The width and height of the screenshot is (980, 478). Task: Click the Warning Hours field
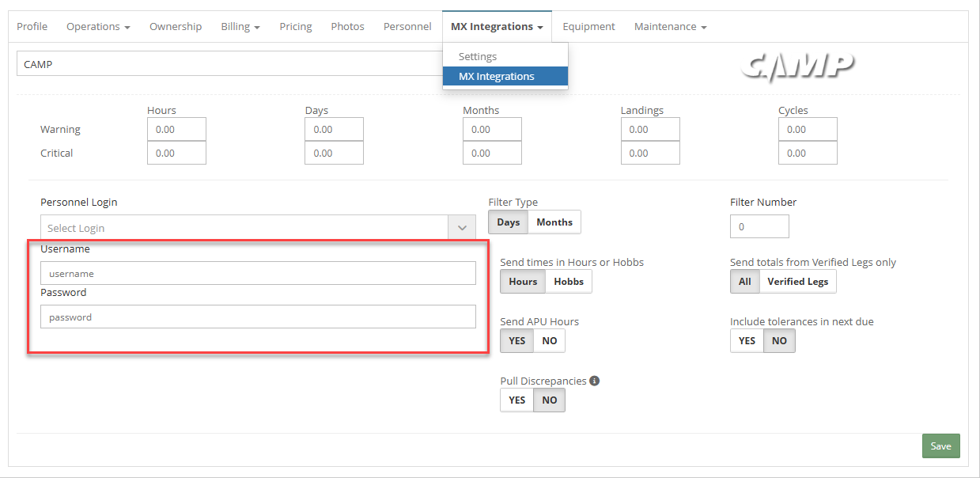[x=176, y=129]
